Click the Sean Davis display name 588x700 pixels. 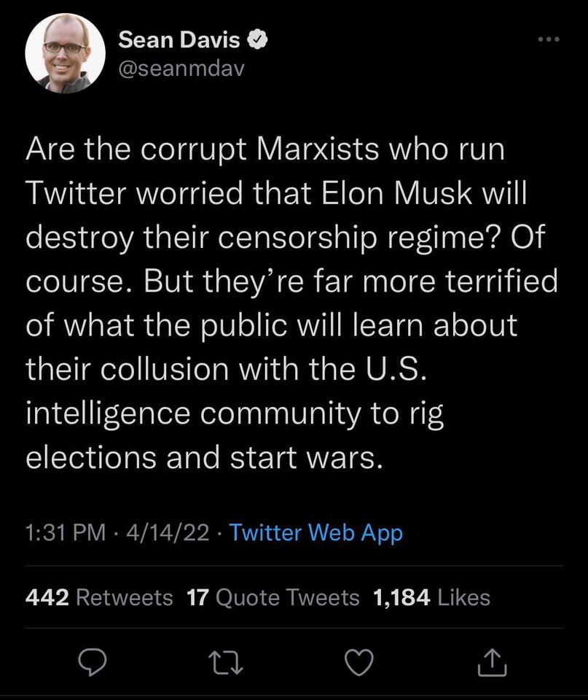179,40
